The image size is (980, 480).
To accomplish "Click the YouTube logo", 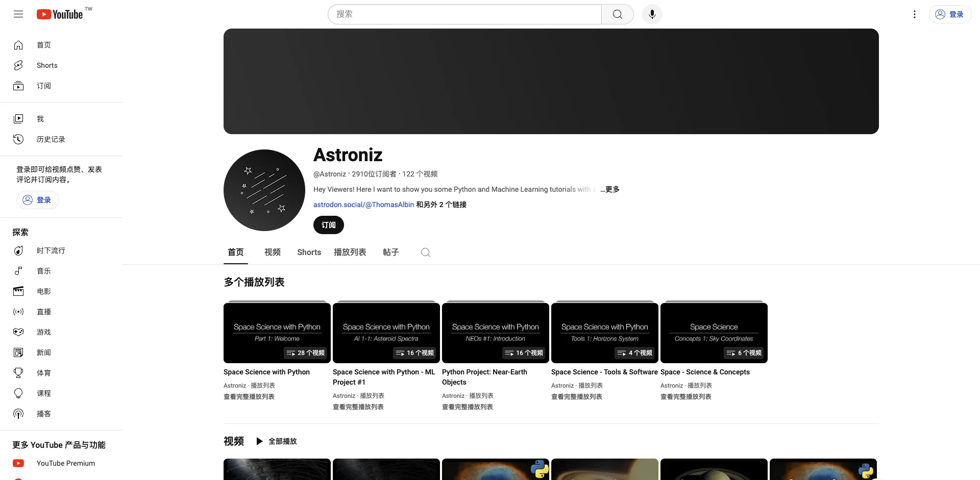I will click(60, 14).
